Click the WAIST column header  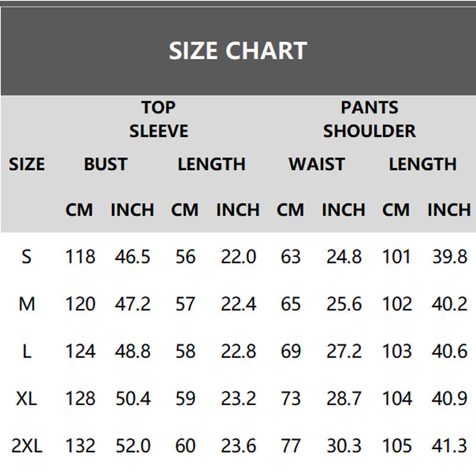pos(317,164)
